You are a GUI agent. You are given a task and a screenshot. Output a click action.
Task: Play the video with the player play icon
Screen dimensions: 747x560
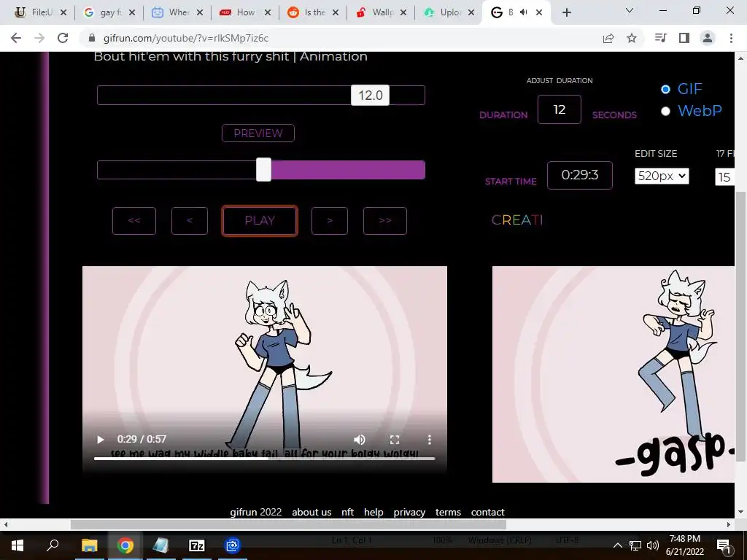pyautogui.click(x=101, y=440)
